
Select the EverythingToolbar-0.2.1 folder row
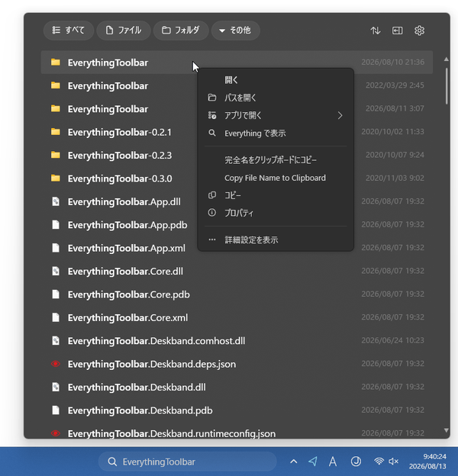coord(237,132)
